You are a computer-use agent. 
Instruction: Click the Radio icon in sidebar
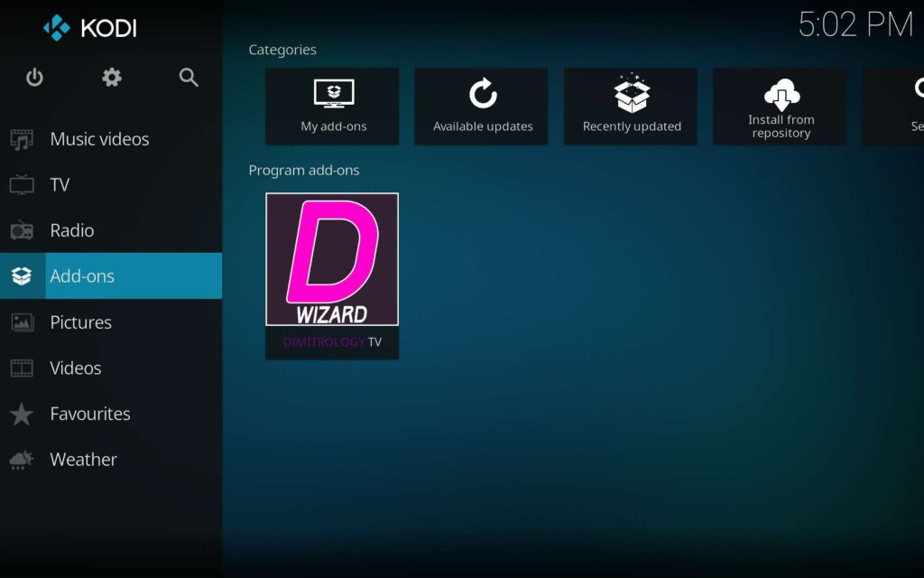point(22,230)
